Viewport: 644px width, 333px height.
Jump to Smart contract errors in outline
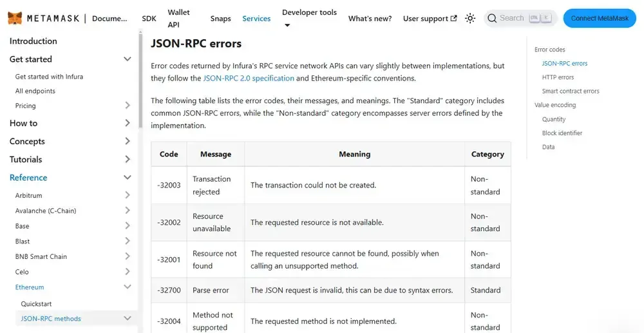[x=571, y=91]
